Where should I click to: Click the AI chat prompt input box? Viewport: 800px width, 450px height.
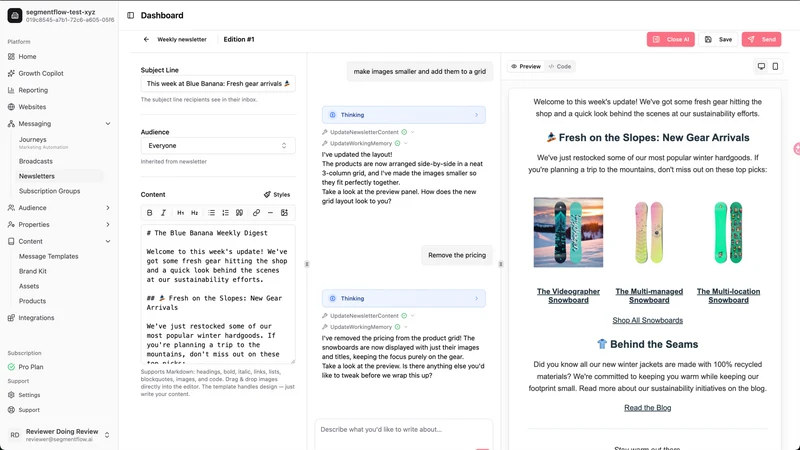click(x=403, y=434)
